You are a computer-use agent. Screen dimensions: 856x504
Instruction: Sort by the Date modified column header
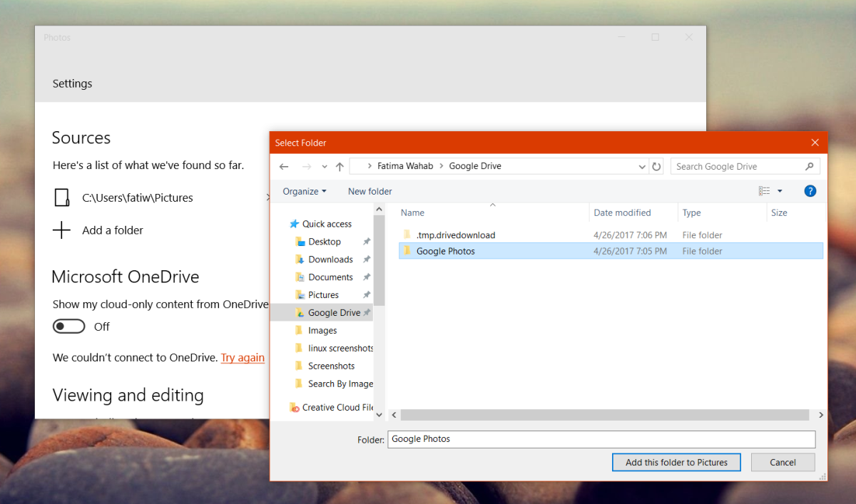coord(622,212)
